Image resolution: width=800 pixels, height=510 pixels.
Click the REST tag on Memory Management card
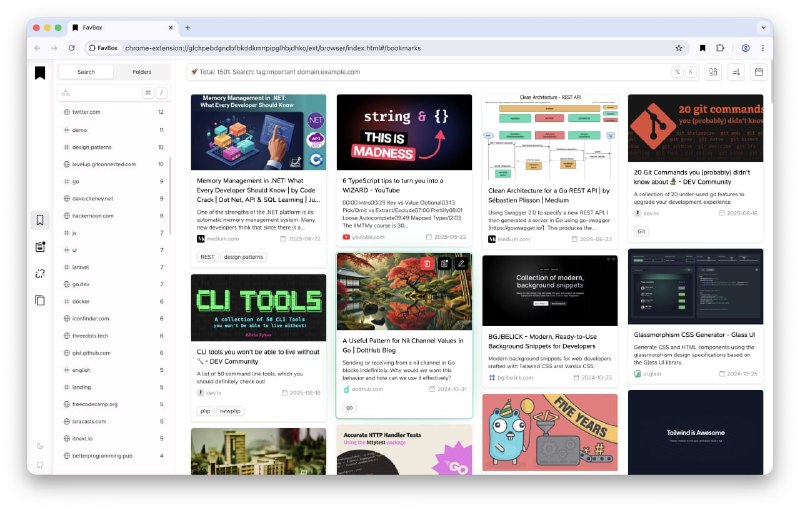(207, 257)
